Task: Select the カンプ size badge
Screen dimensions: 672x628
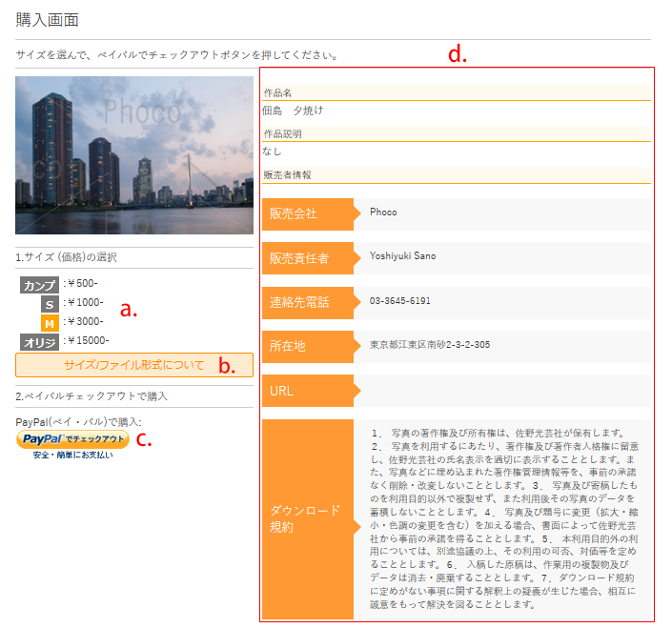Action: coord(39,284)
